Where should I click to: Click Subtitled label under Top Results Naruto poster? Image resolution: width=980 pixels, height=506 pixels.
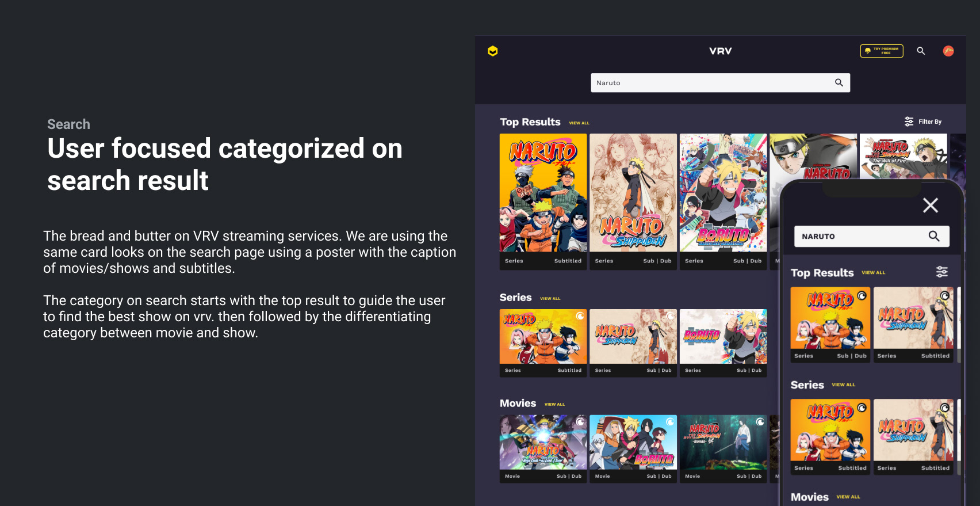click(x=568, y=261)
